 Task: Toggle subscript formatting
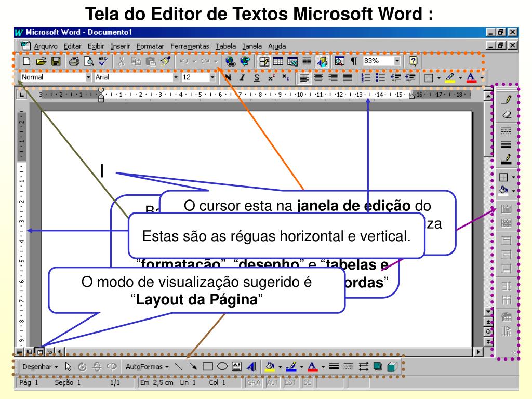point(286,78)
